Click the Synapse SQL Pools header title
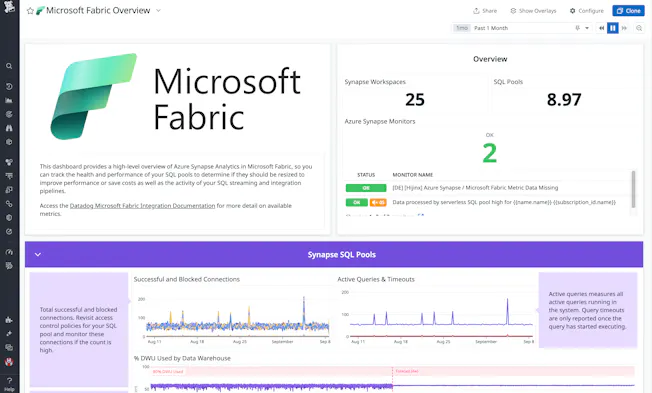652x393 pixels. click(x=341, y=255)
